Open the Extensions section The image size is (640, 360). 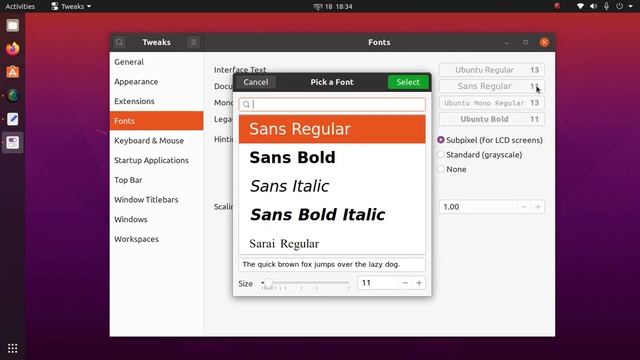click(x=156, y=101)
